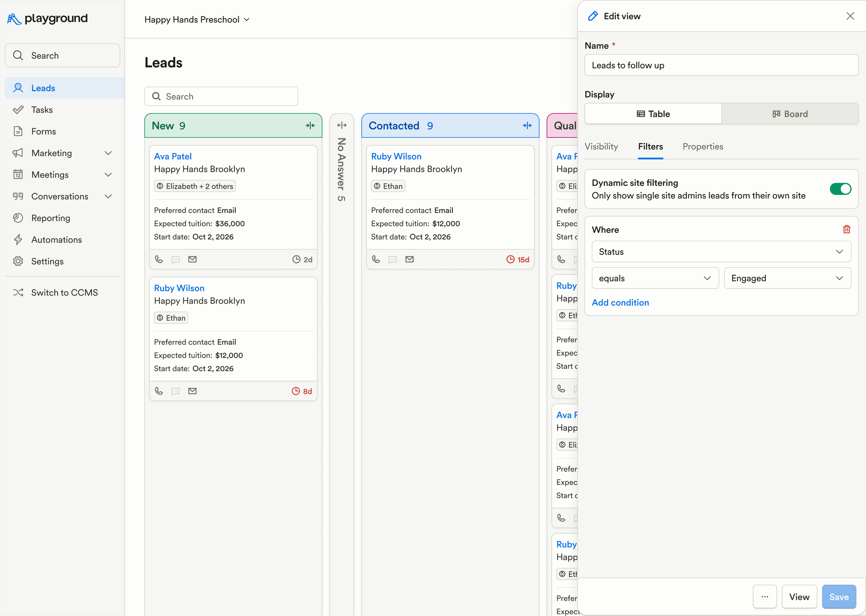
Task: Open the more options ellipsis button
Action: tap(765, 597)
